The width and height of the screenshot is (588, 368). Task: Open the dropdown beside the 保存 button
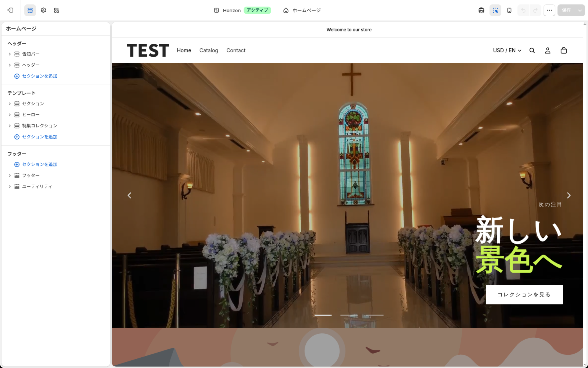click(580, 10)
